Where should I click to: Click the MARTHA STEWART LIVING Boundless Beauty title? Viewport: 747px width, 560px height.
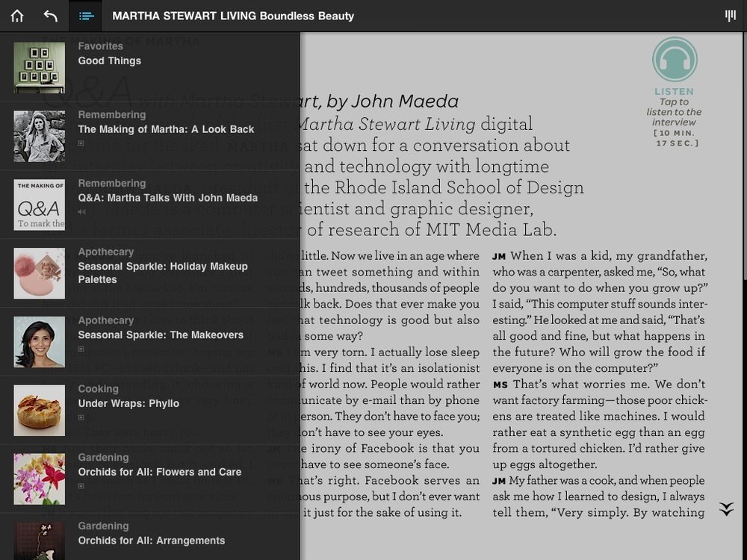(x=233, y=16)
